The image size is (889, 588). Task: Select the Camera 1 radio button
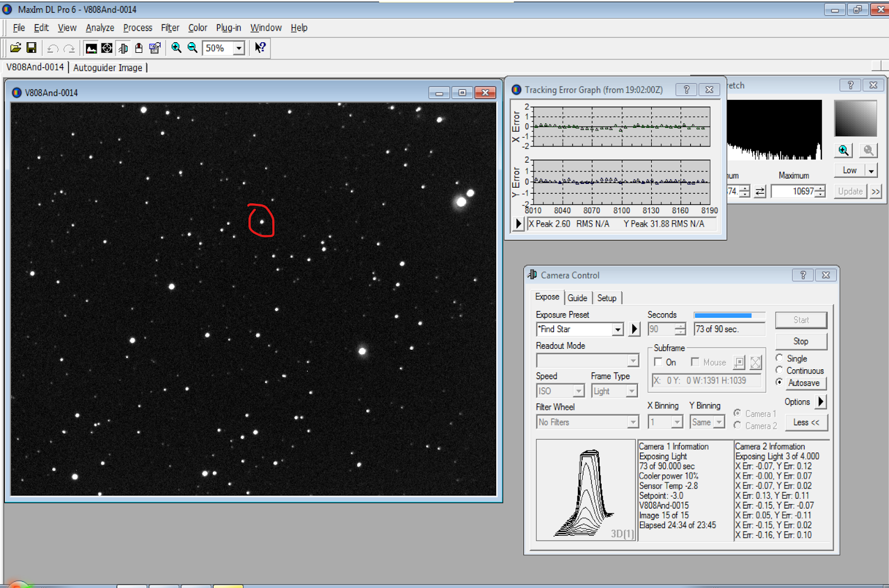tap(737, 413)
